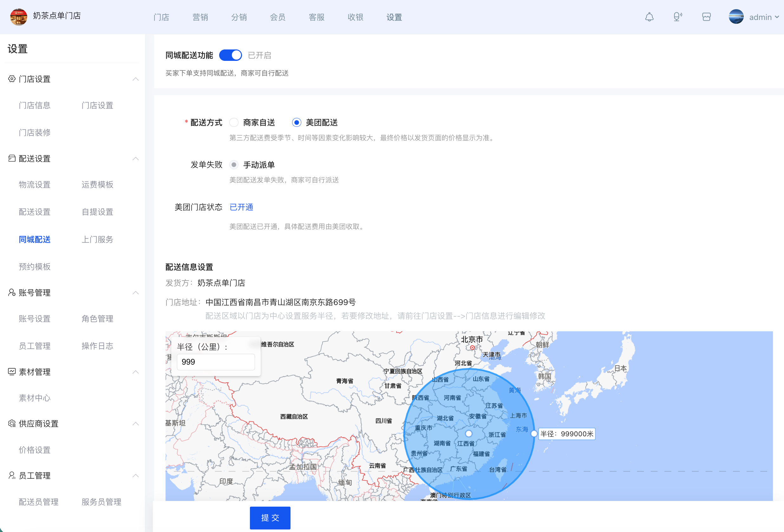Click the voice broadcast microphone icon

[x=677, y=17]
